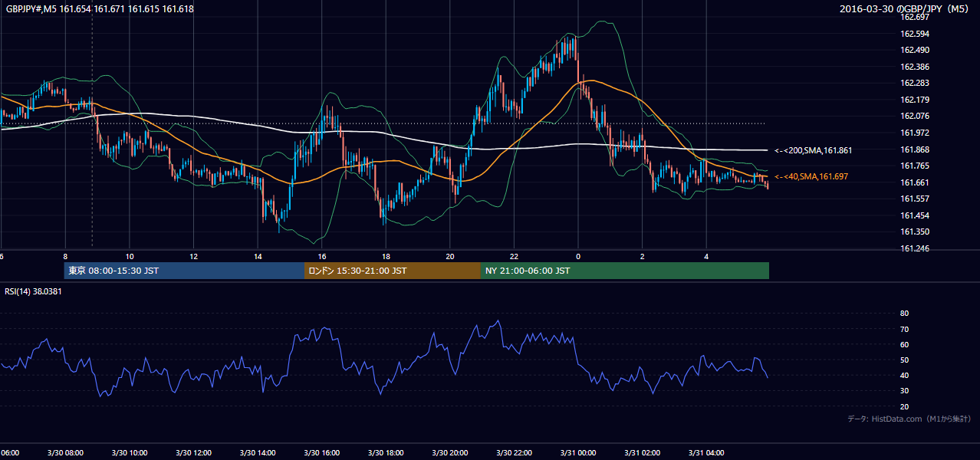The height and width of the screenshot is (460, 980).
Task: Click the '2016-03-30 のGBP/JPY (M5)' title
Action: point(905,9)
